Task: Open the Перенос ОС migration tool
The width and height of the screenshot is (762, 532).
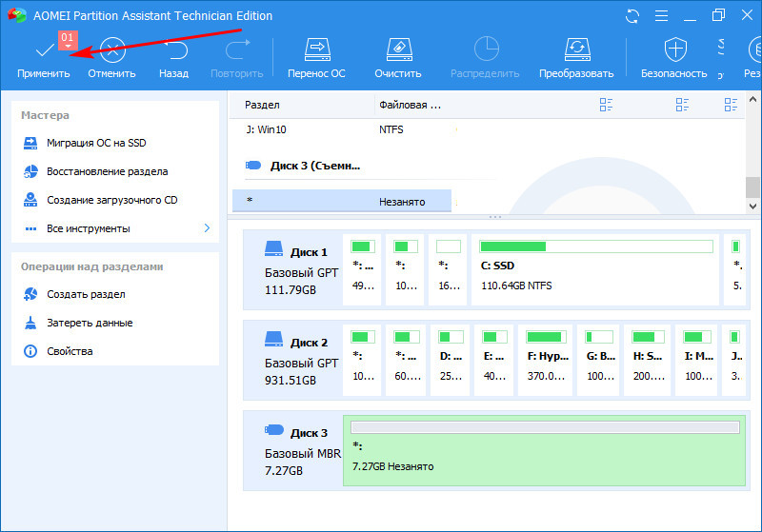Action: 317,49
